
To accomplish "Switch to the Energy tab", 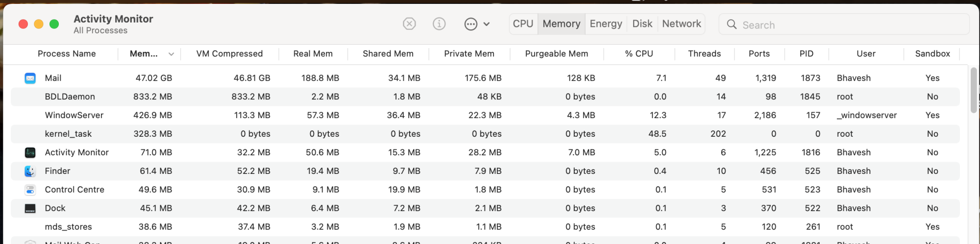I will coord(606,24).
